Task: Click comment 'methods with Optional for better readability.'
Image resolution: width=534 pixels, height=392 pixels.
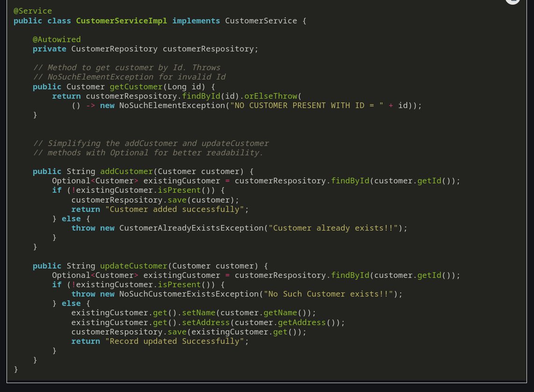Action: (x=148, y=153)
